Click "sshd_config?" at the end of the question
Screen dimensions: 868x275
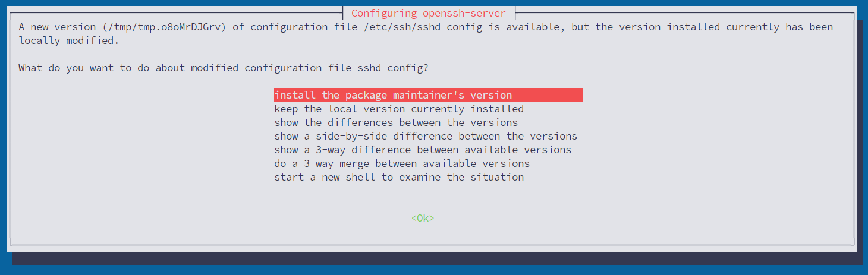coord(393,68)
